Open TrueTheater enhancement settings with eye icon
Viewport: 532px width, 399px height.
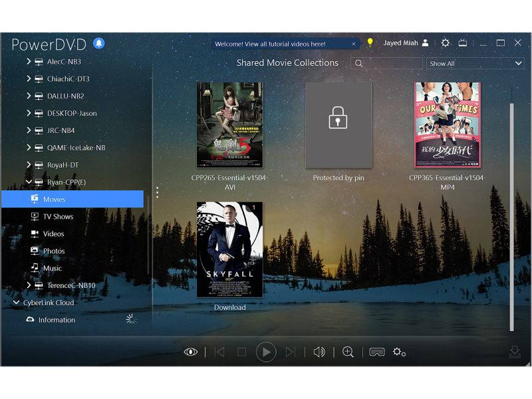(x=191, y=352)
